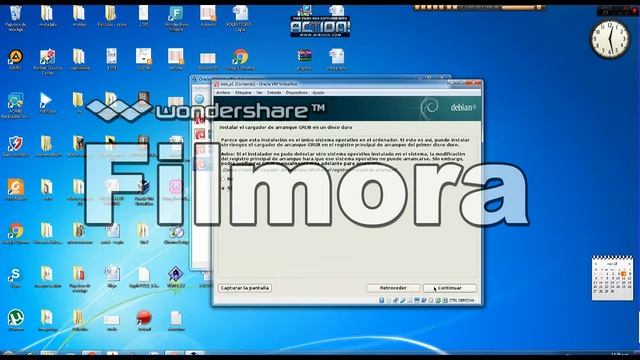Click the analog clock desktop gadget
This screenshot has height=360, width=640.
[610, 40]
